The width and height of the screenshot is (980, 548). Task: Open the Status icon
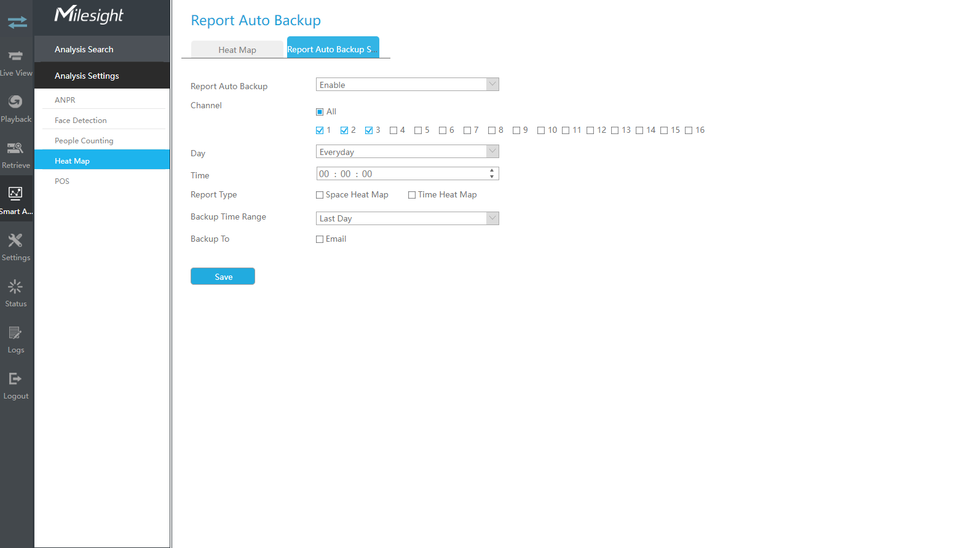[15, 286]
